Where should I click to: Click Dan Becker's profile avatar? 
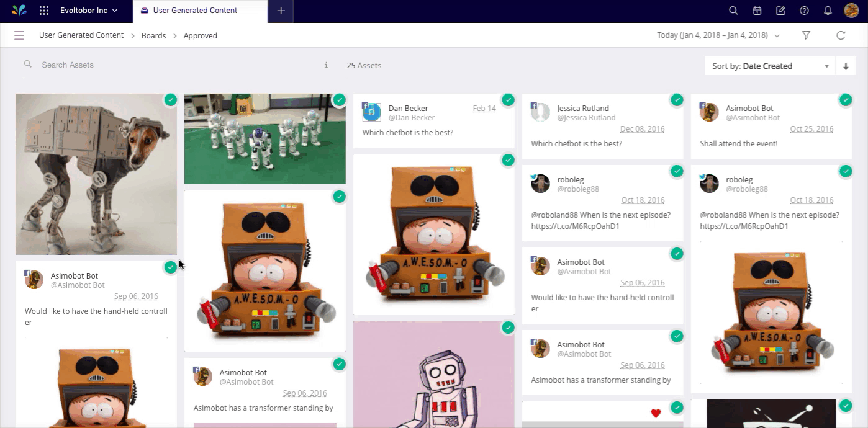pyautogui.click(x=371, y=112)
